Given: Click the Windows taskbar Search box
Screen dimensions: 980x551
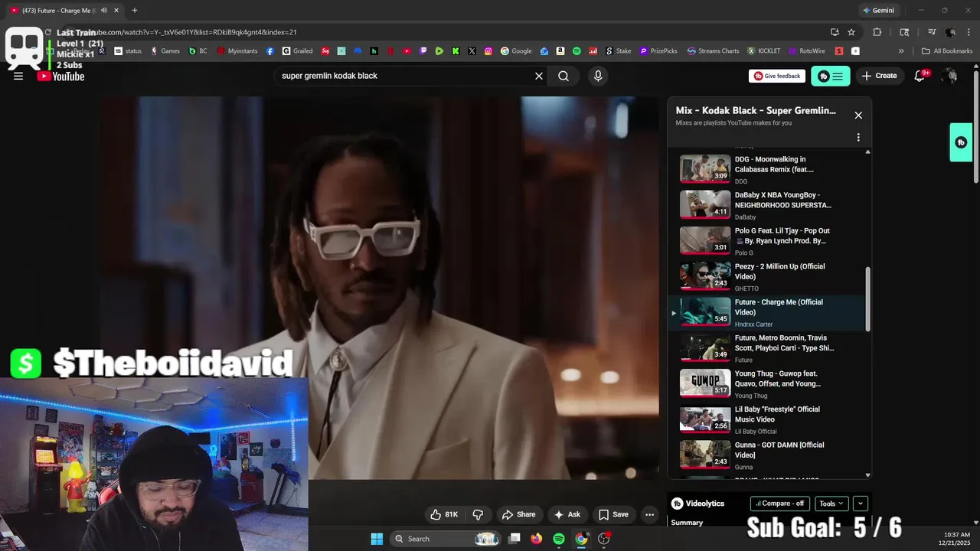Looking at the screenshot, I should point(446,539).
